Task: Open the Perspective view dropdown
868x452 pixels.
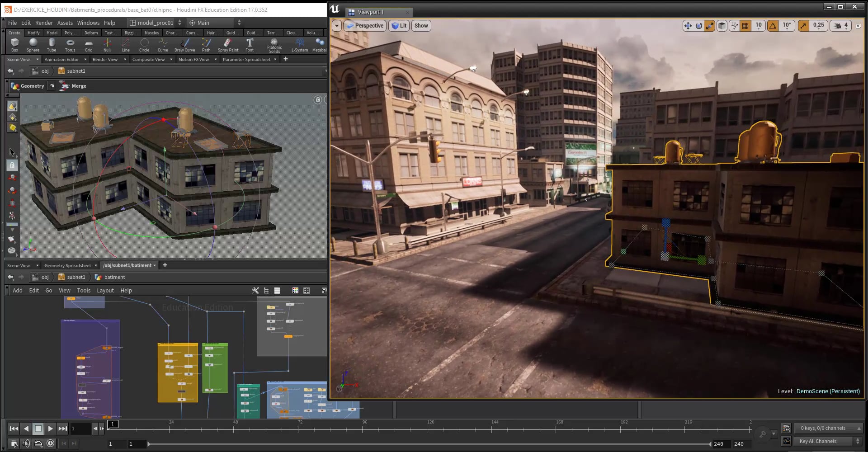Action: [365, 26]
